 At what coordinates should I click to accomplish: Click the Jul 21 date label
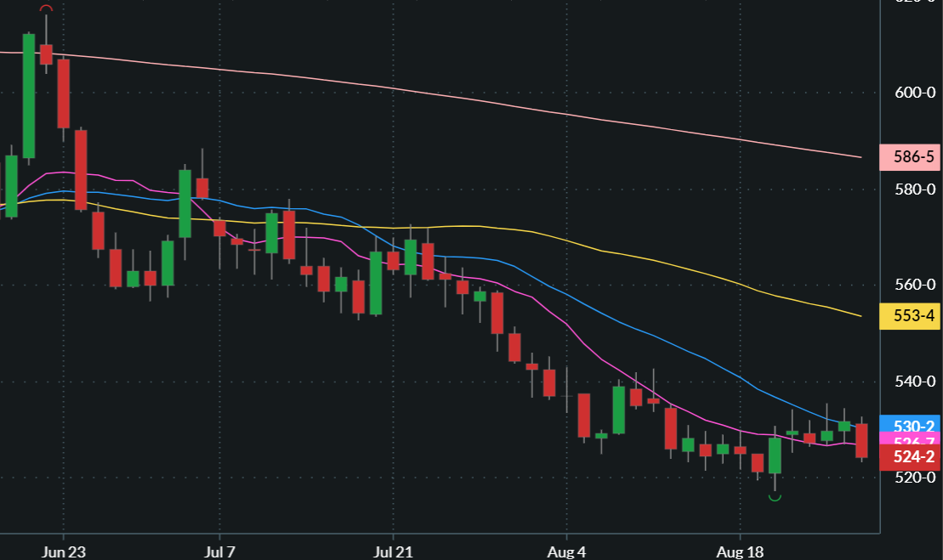393,552
